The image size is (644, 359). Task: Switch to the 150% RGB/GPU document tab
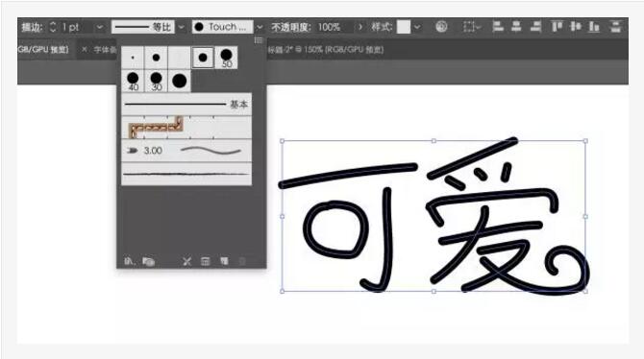click(325, 50)
